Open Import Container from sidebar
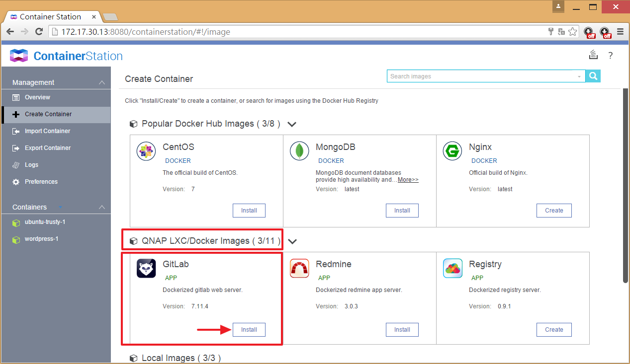Viewport: 630px width, 364px height. [x=47, y=131]
